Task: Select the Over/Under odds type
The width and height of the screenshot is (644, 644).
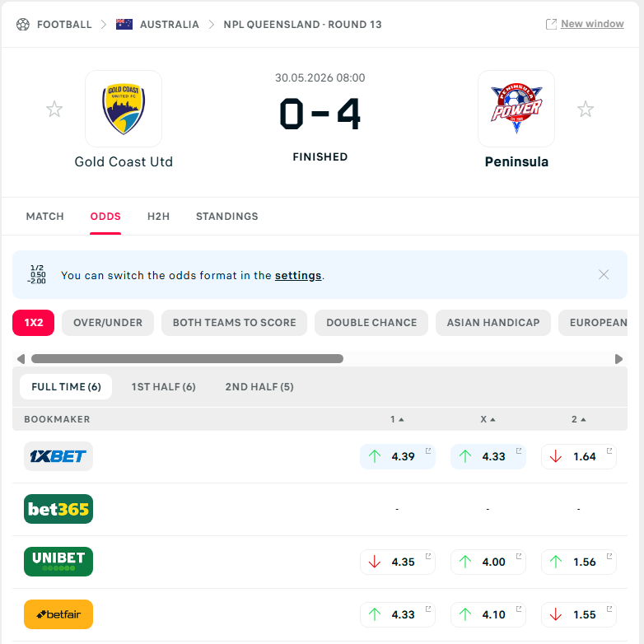Action: (x=108, y=323)
